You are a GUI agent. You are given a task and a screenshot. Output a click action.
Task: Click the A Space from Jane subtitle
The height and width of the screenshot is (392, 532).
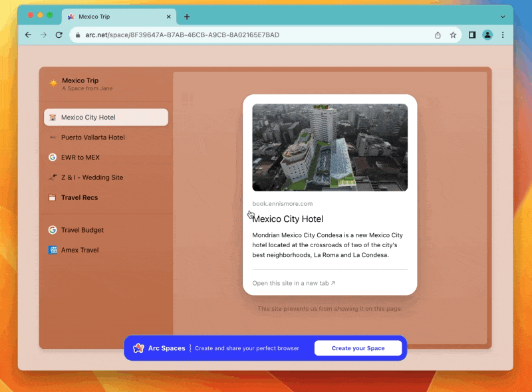(x=87, y=88)
